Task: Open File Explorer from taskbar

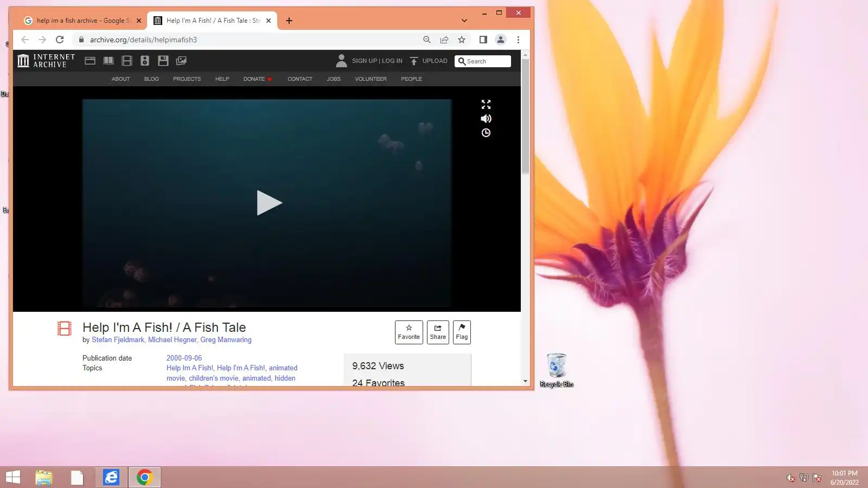Action: pyautogui.click(x=44, y=477)
